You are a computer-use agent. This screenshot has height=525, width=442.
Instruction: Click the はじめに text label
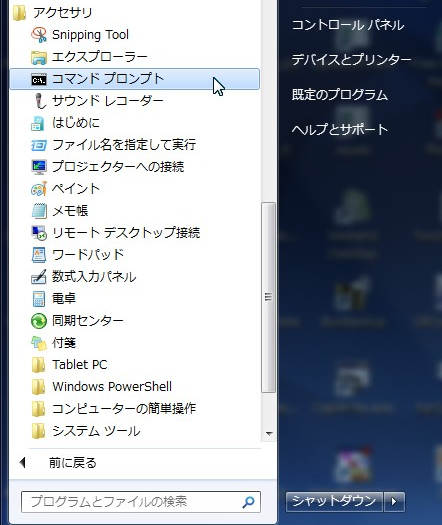pyautogui.click(x=76, y=123)
